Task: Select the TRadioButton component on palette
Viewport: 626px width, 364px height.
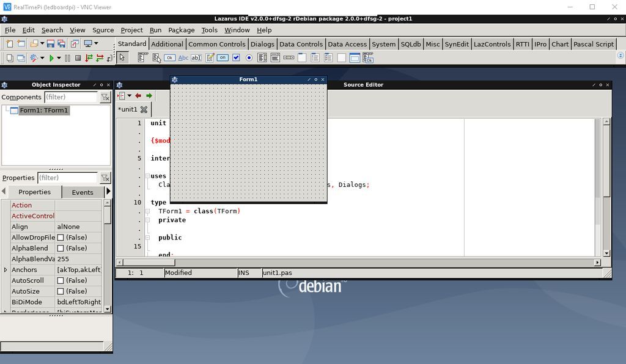Action: (x=249, y=57)
